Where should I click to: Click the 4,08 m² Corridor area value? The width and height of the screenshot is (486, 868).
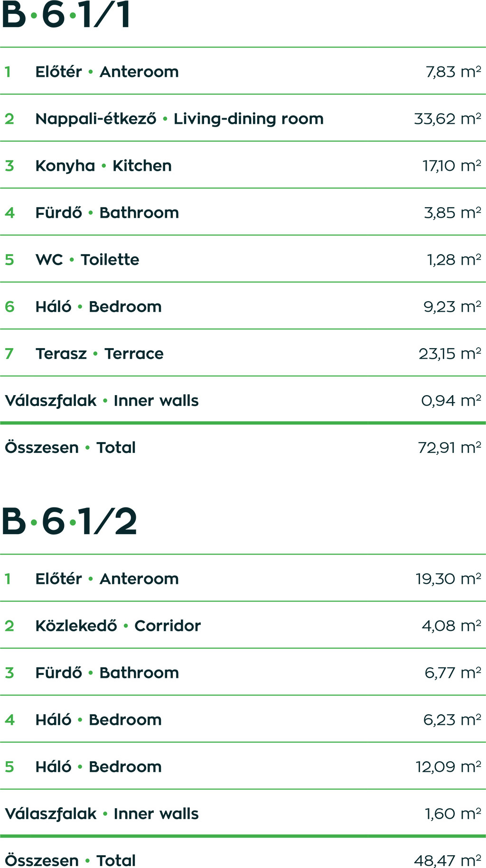pos(451,626)
